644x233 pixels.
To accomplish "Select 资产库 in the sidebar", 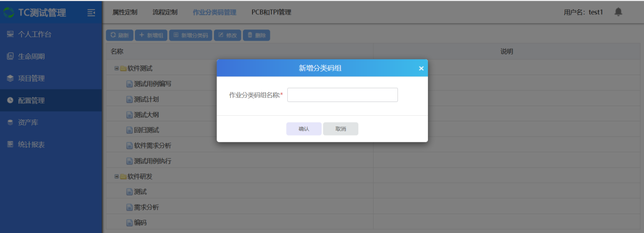I will tap(28, 122).
